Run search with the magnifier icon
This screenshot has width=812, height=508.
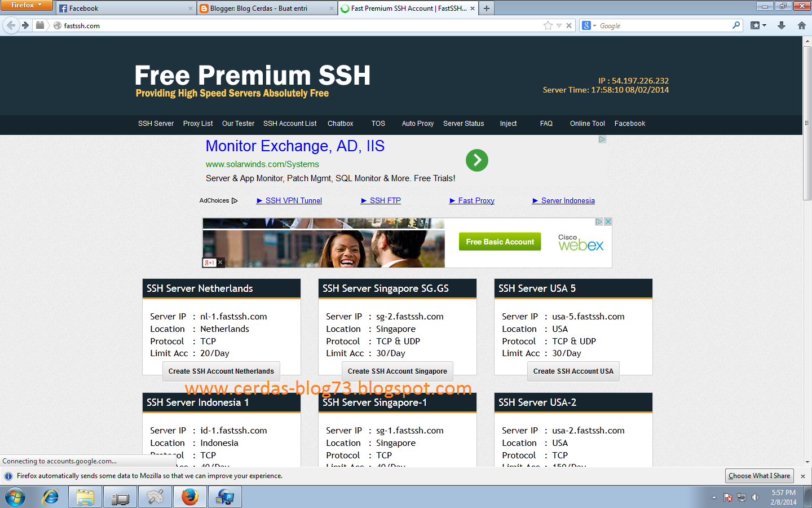(x=736, y=25)
